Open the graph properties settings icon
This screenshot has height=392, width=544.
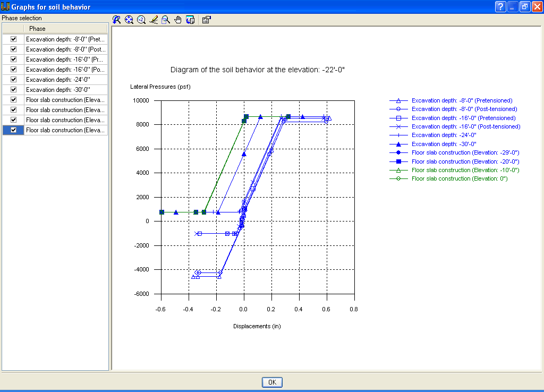pos(207,20)
